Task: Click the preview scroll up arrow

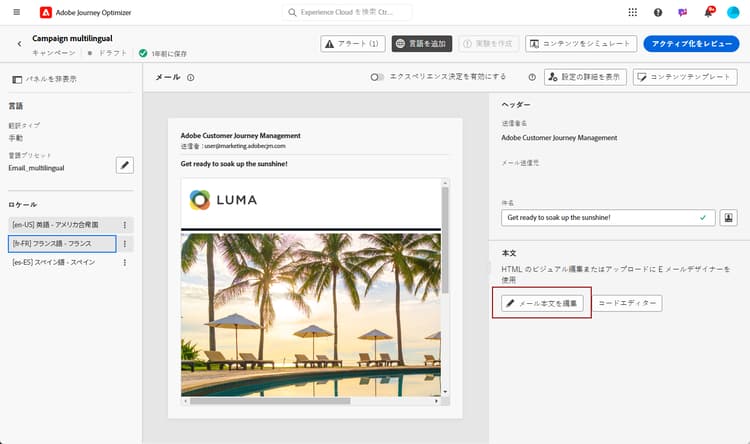Action: coord(445,183)
